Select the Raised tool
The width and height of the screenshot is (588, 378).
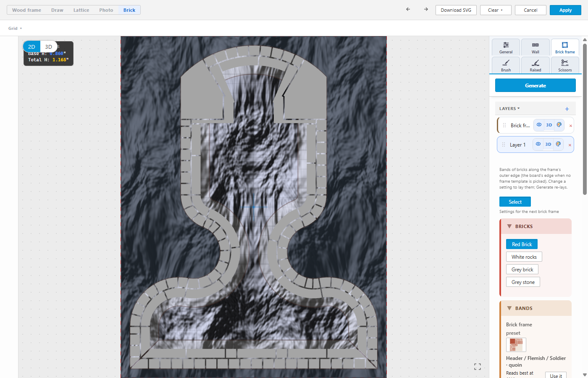click(x=535, y=65)
